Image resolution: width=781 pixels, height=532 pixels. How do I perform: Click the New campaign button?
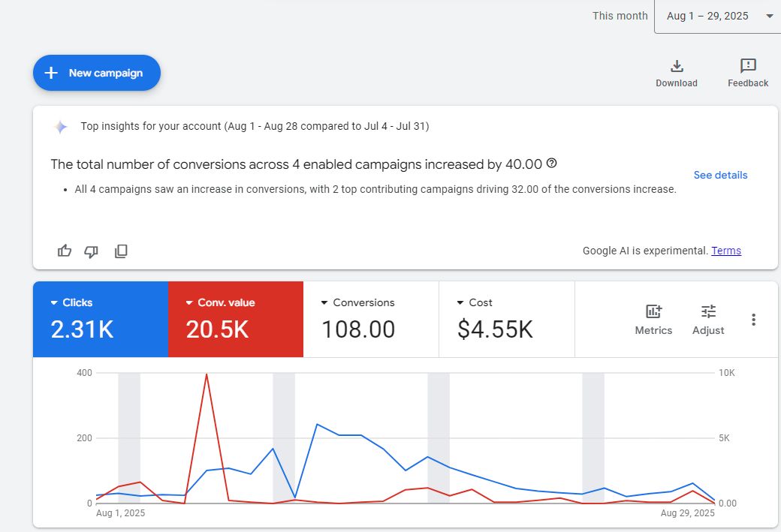[x=97, y=73]
